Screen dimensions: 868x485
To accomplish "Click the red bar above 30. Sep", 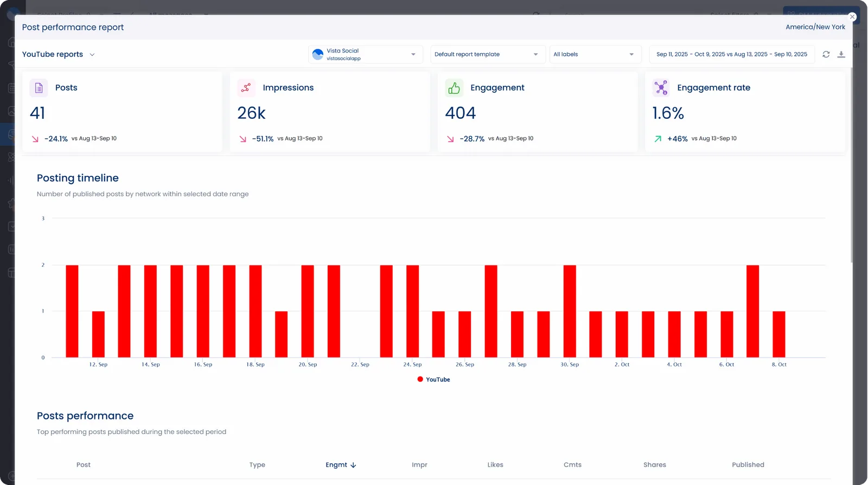I will pyautogui.click(x=570, y=311).
